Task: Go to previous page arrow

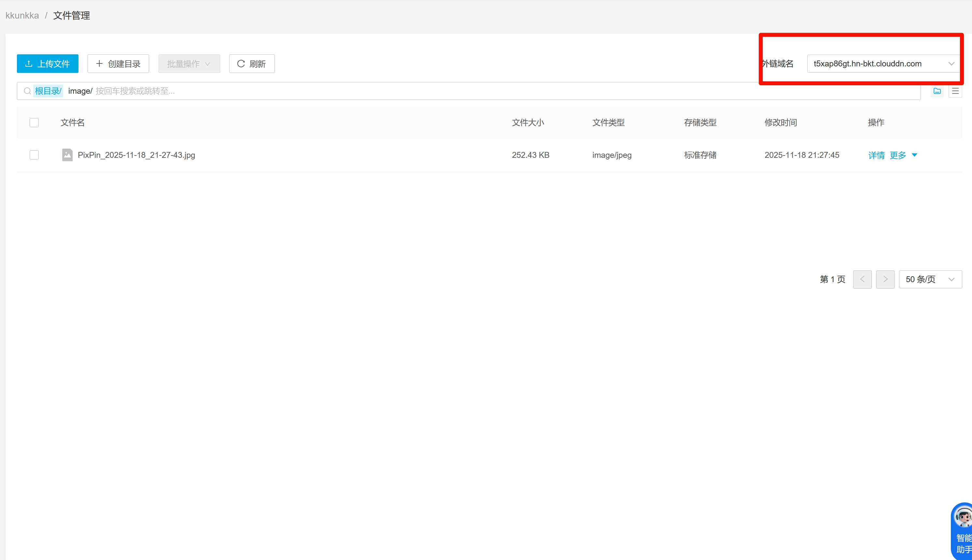Action: pyautogui.click(x=862, y=279)
